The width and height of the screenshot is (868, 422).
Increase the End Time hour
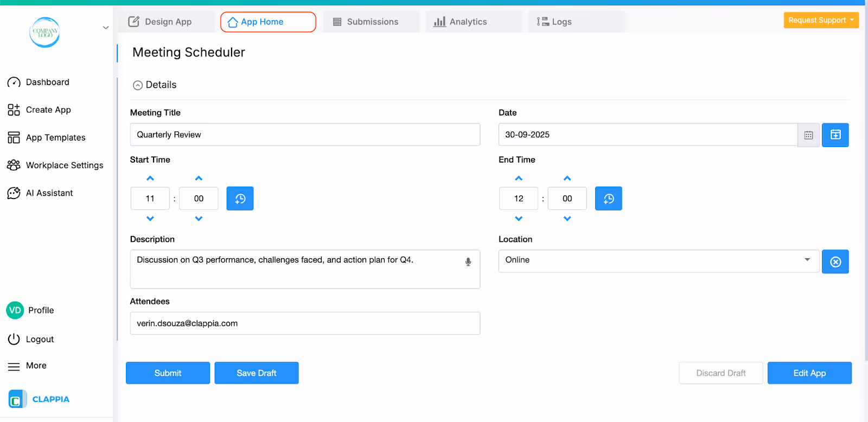click(519, 178)
